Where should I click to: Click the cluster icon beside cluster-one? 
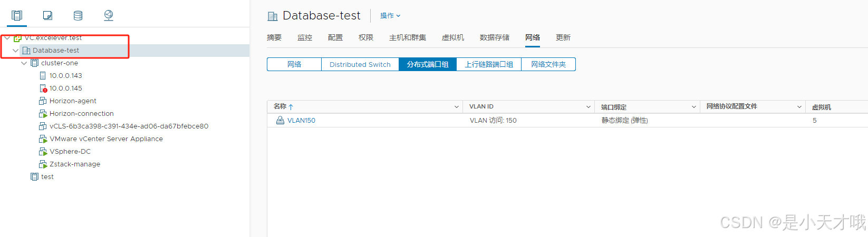pyautogui.click(x=35, y=63)
